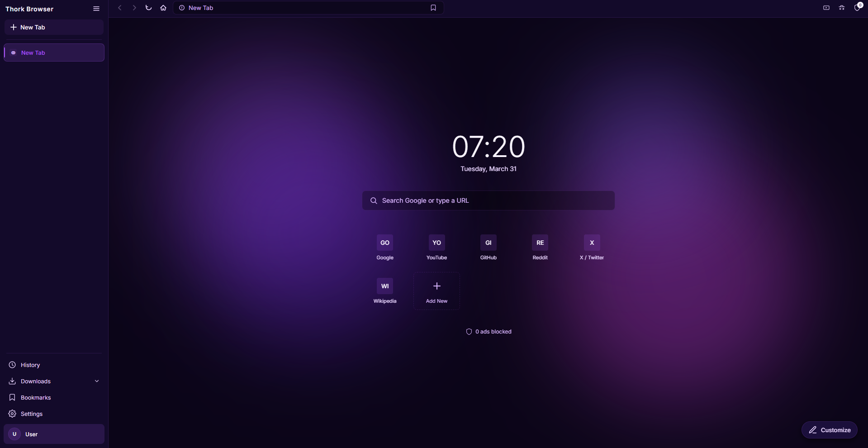
Task: Expand the Downloads section
Action: click(96, 381)
